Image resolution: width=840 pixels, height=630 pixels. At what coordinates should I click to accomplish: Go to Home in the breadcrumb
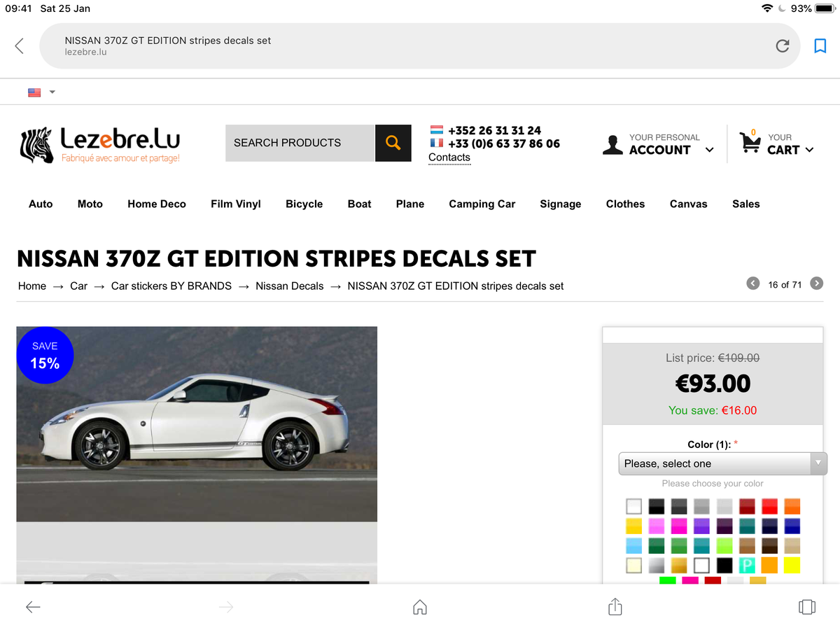pos(32,286)
